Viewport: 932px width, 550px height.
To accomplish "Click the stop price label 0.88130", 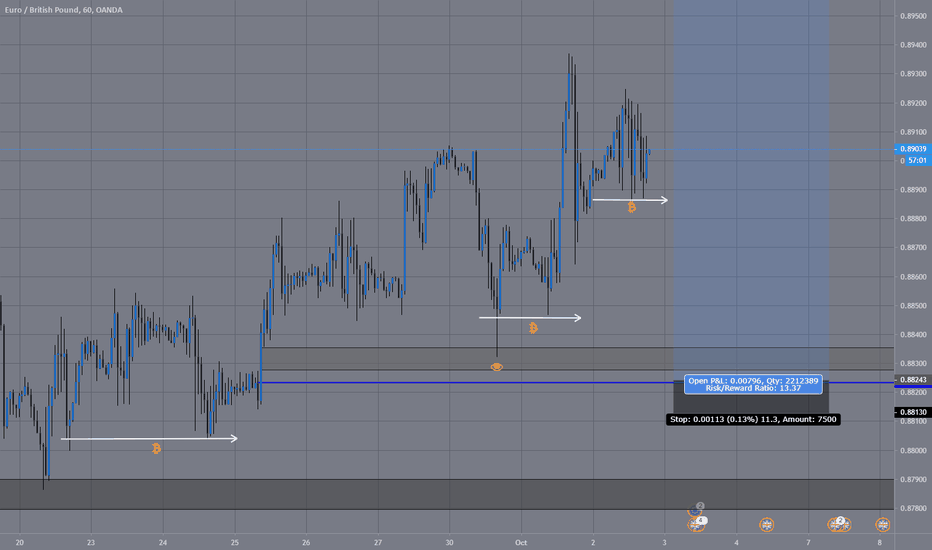I will pyautogui.click(x=912, y=412).
